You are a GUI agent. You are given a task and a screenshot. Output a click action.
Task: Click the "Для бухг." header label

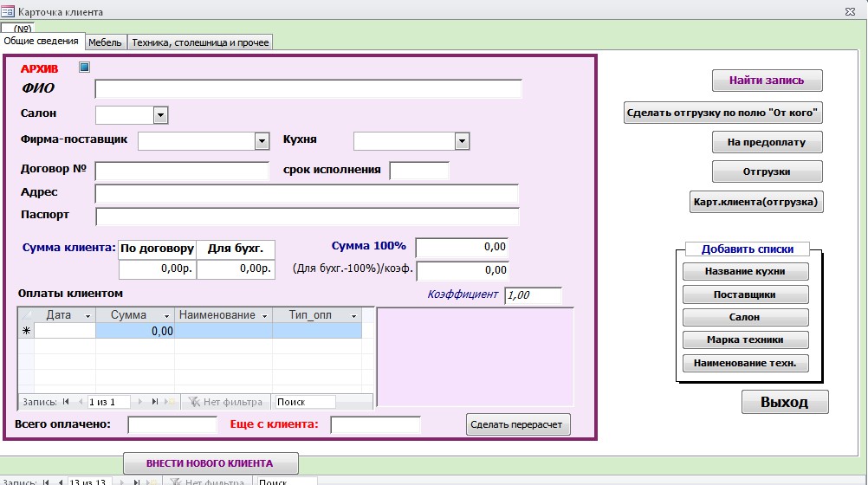(236, 249)
